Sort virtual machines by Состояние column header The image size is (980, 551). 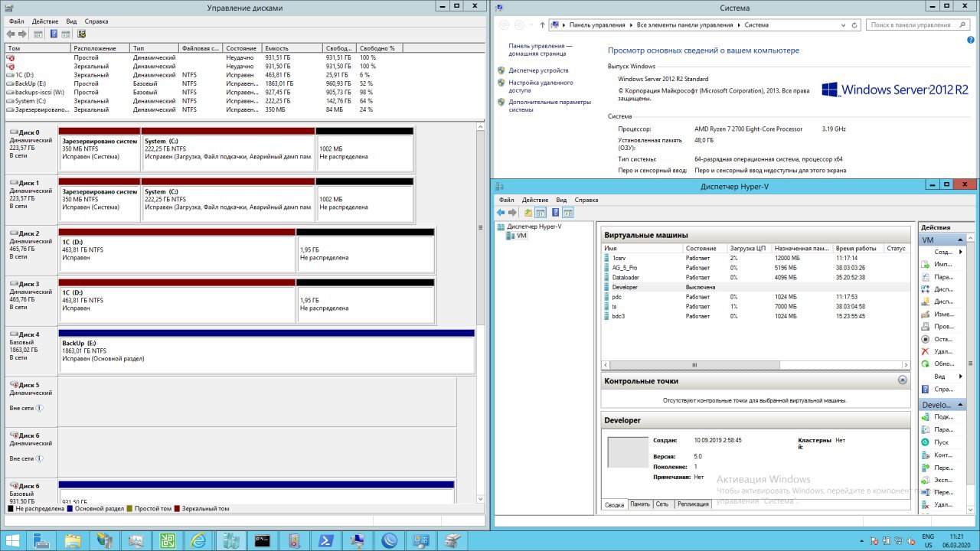coord(704,249)
